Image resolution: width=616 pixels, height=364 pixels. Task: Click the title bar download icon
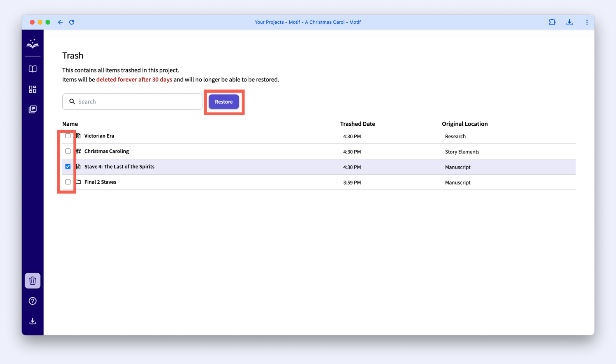(x=570, y=22)
